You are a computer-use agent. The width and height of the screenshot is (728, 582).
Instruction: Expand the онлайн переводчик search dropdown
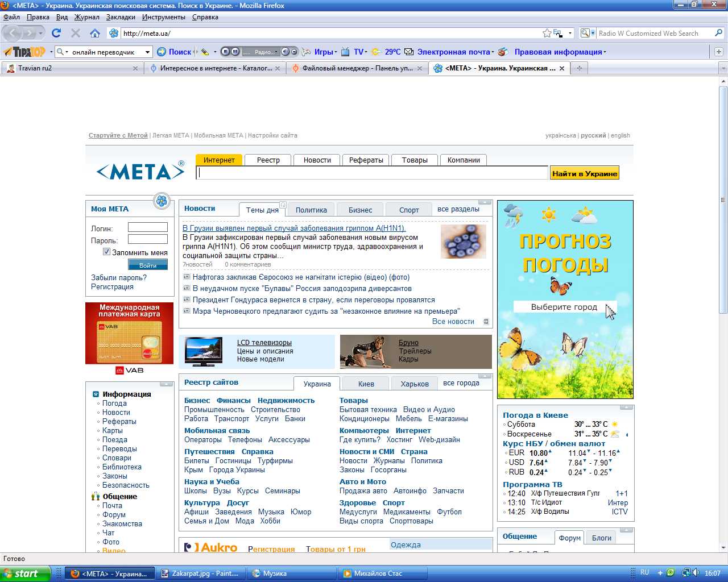click(x=147, y=52)
